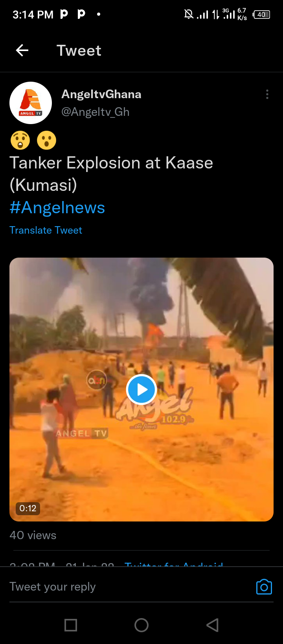283x644 pixels.
Task: Tap the muted notification bell status icon
Action: (189, 15)
